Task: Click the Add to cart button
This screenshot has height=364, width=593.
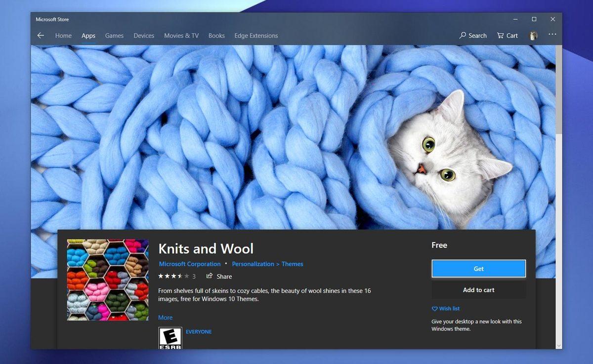Action: (x=478, y=290)
